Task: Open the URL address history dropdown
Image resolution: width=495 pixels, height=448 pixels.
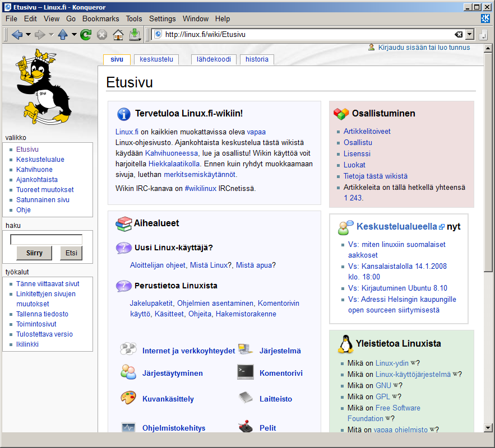Action: [469, 35]
